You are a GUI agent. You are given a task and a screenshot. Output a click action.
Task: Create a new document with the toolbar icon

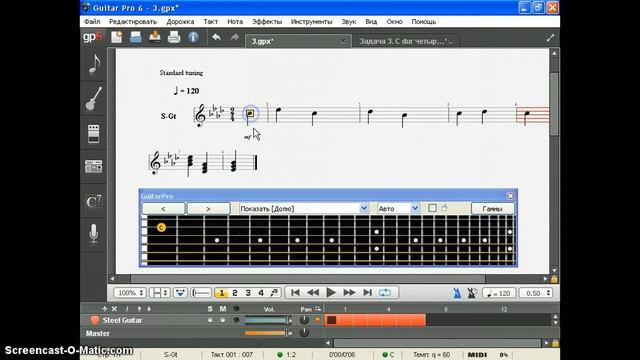click(x=116, y=38)
